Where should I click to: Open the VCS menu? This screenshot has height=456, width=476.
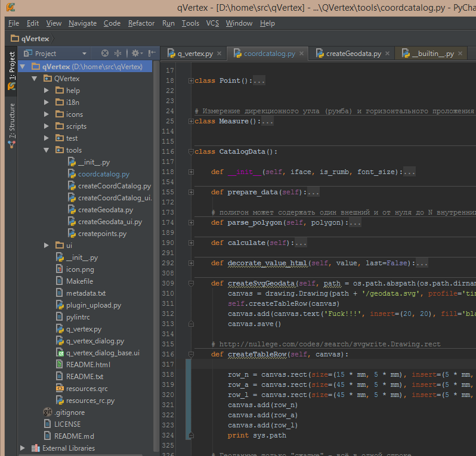212,23
